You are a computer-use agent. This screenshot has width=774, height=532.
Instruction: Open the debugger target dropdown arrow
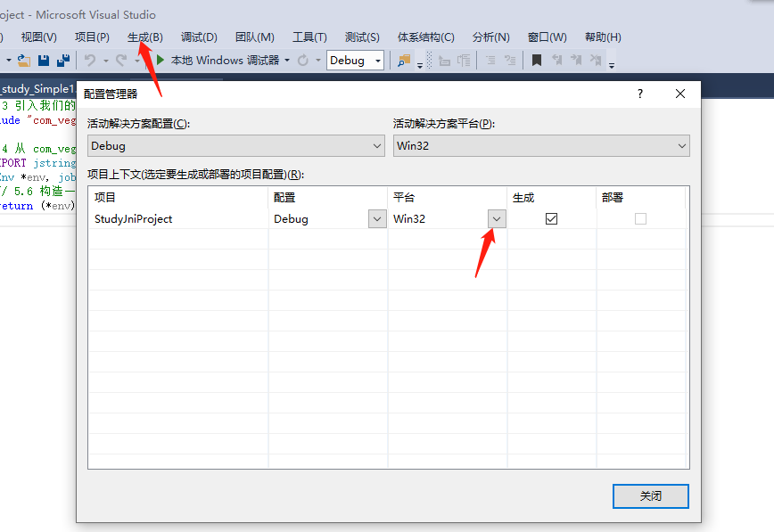[287, 61]
